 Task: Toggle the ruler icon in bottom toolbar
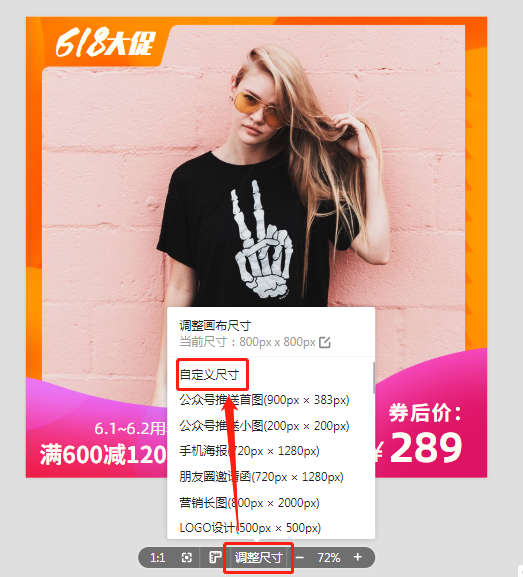tap(215, 557)
